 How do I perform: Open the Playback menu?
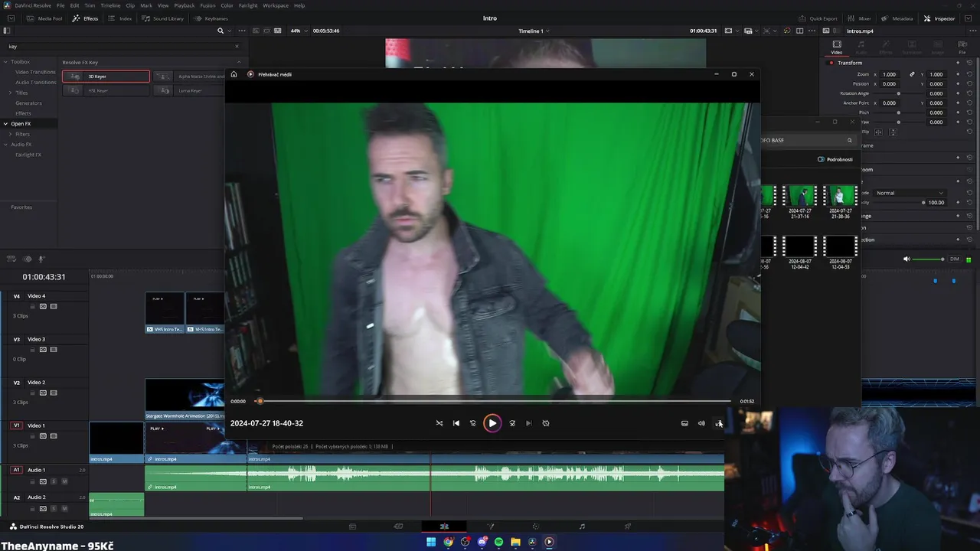click(x=185, y=5)
